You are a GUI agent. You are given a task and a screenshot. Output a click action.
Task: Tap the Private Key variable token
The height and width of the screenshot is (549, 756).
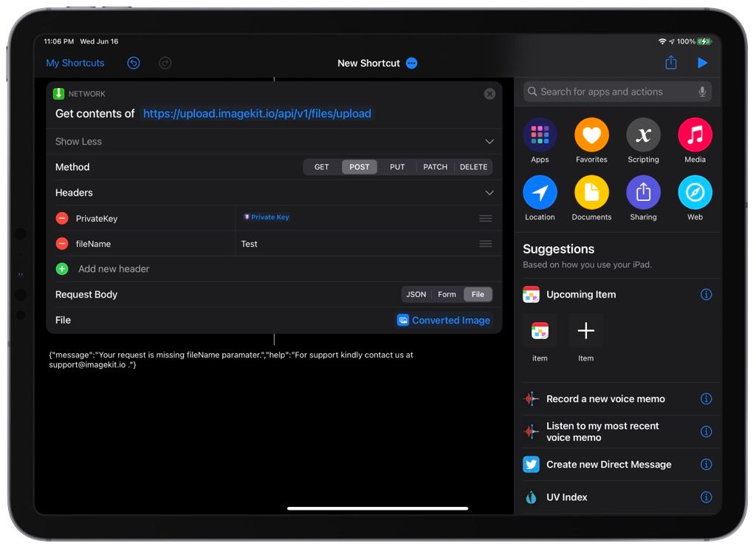267,217
